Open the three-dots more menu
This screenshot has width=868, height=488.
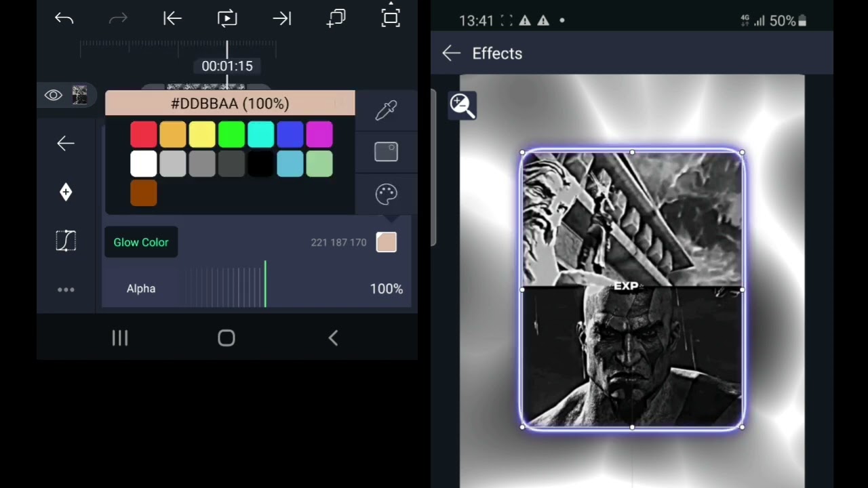click(x=66, y=289)
